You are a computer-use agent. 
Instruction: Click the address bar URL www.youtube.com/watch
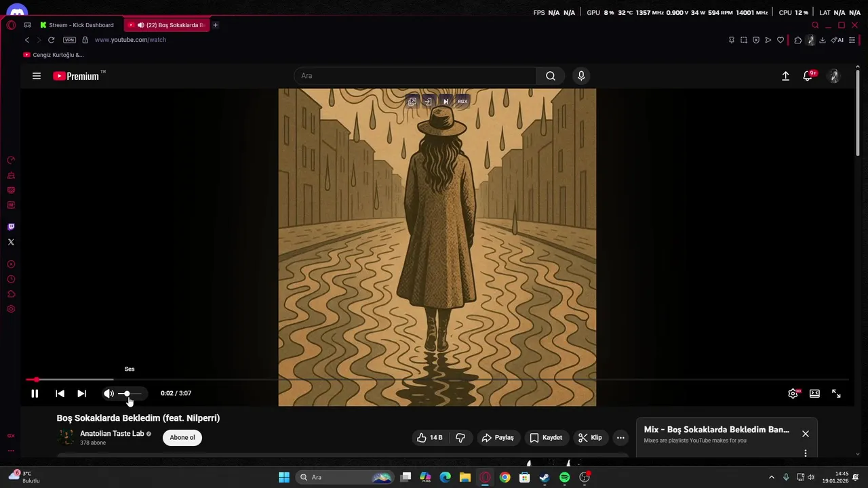[130, 40]
